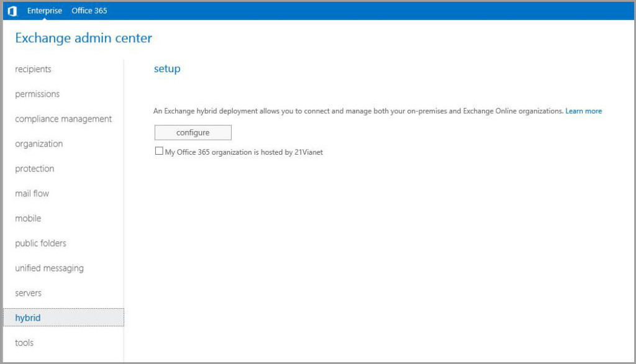Screen dimensions: 636x364
Task: Enable the 21Vianet hosted organization checkbox
Action: (159, 151)
